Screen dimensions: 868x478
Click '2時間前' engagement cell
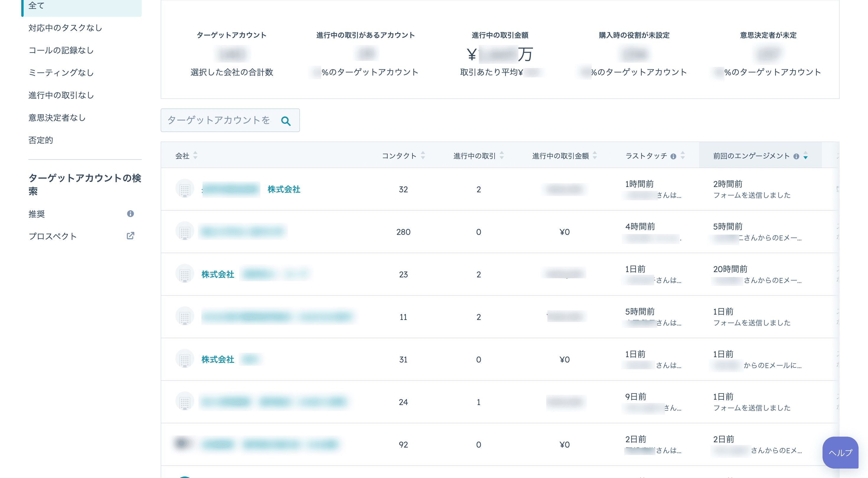point(728,184)
